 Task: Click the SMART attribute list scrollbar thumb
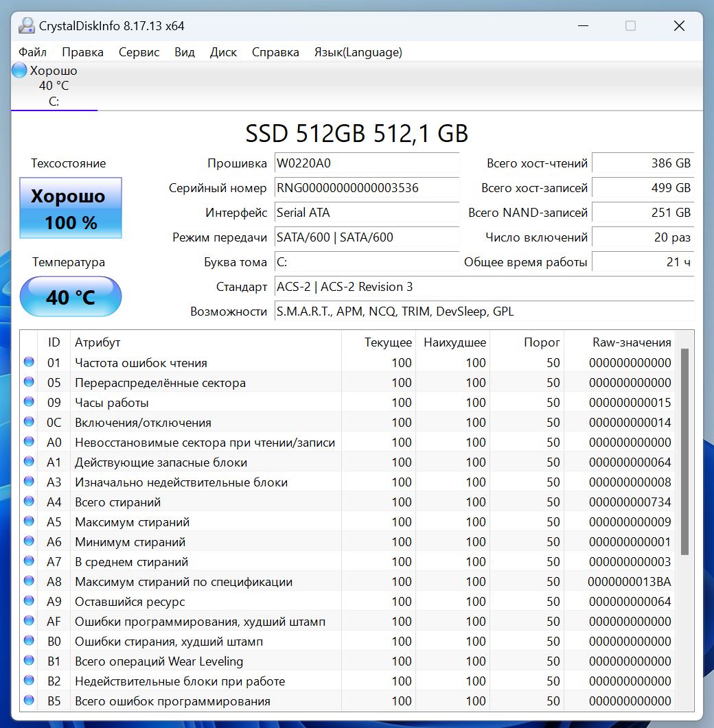[684, 451]
